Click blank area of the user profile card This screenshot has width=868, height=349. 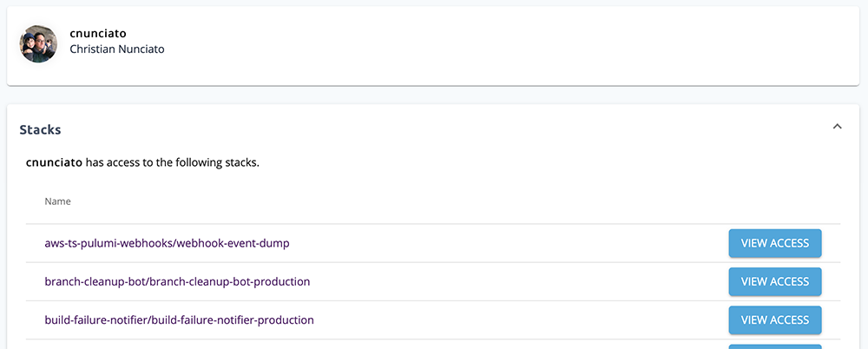[x=521, y=43]
